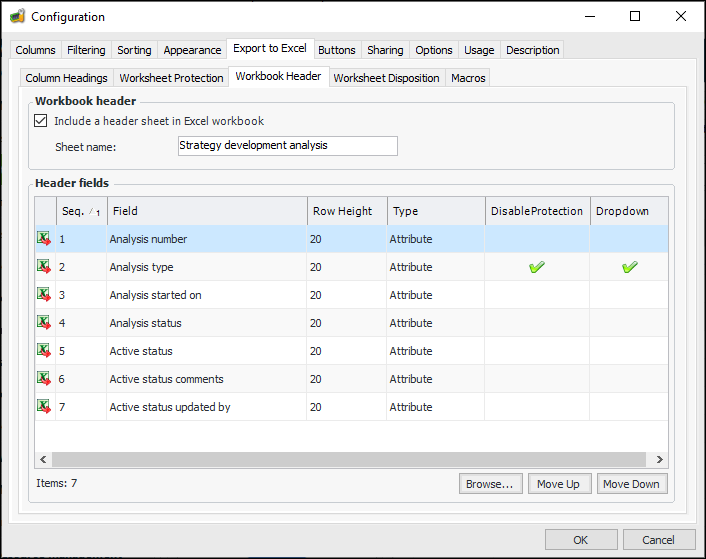
Task: Toggle Dropdown checkmark for Analysis type
Action: (x=629, y=267)
